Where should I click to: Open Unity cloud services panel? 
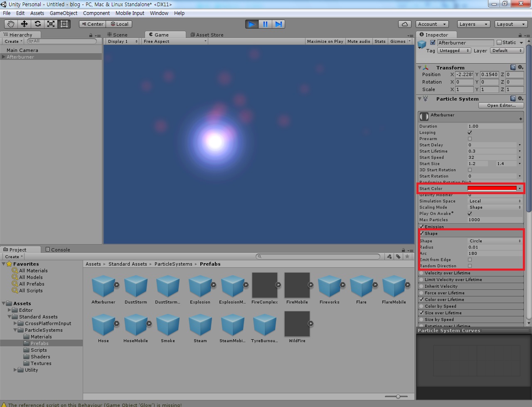pyautogui.click(x=404, y=24)
